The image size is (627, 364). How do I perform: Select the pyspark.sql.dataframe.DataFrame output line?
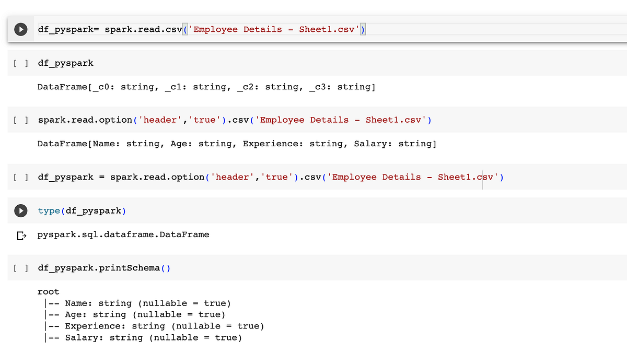[x=123, y=234]
